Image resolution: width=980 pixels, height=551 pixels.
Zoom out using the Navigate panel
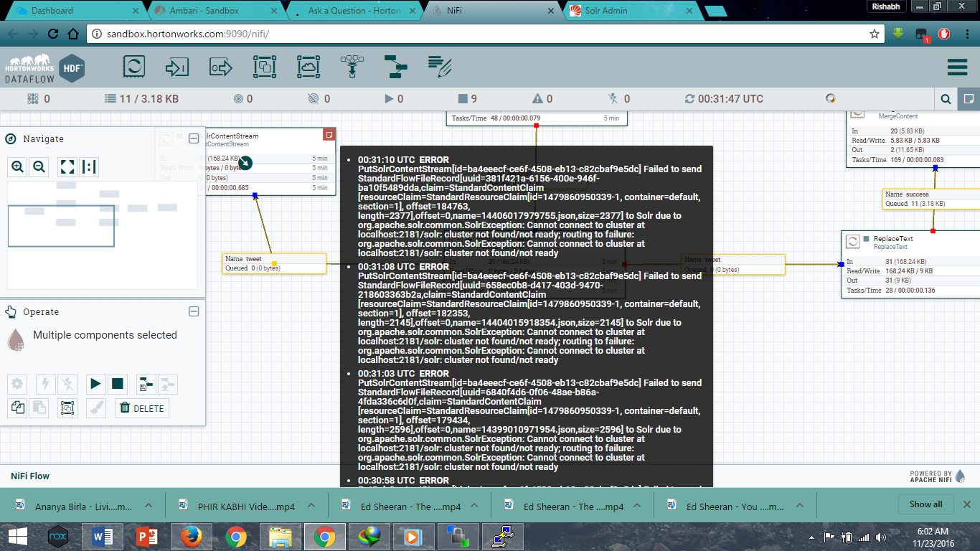[39, 167]
